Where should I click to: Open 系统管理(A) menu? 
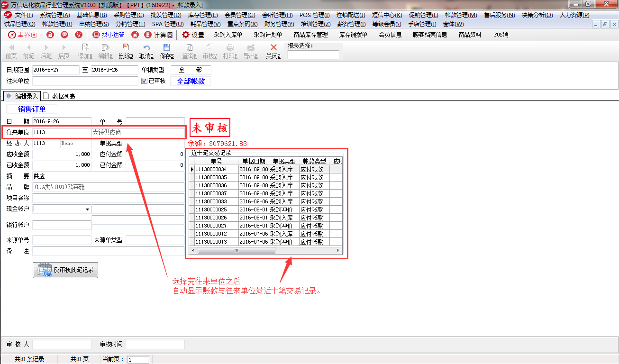coord(55,15)
